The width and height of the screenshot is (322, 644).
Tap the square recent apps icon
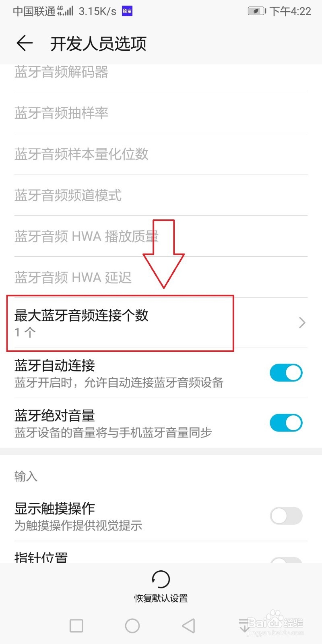[x=76, y=626]
